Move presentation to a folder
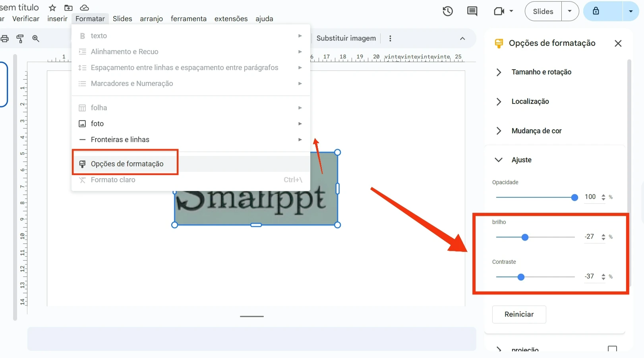Viewport: 644px width, 358px height. pos(68,8)
